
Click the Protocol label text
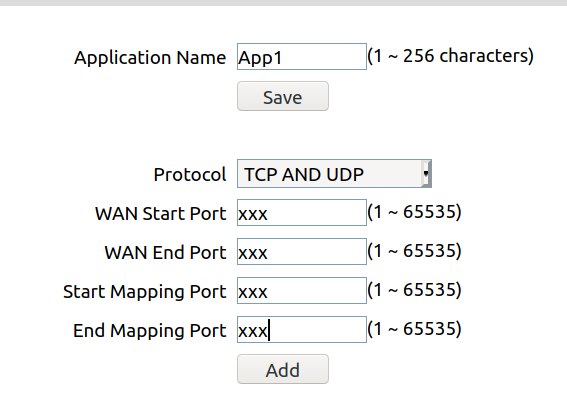[190, 175]
